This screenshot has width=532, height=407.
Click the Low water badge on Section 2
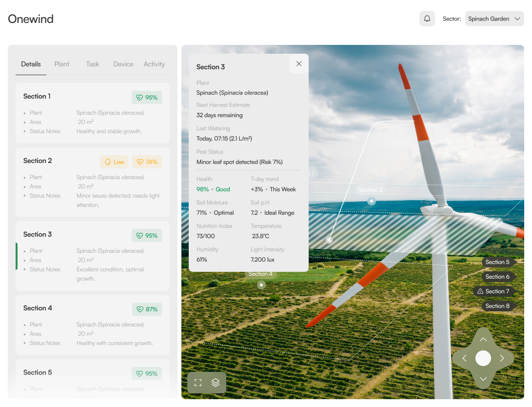coord(114,162)
